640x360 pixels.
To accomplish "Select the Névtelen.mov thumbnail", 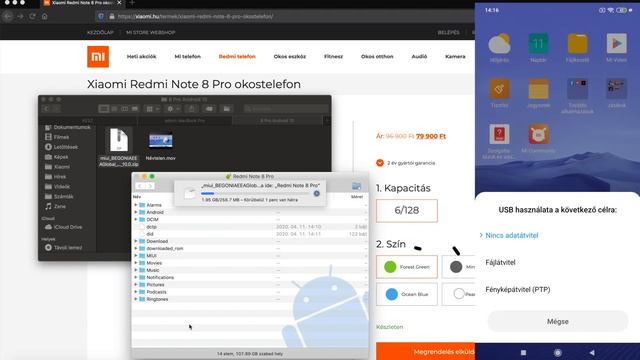I will pos(160,141).
